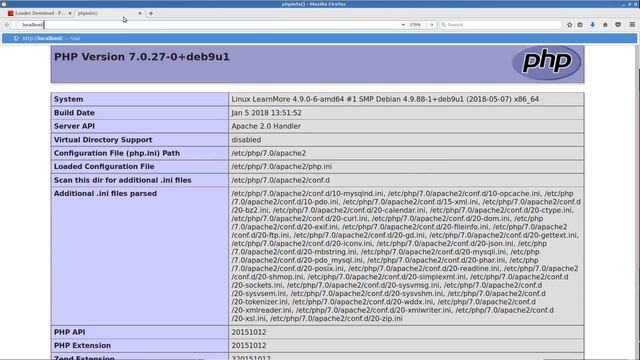Click the /etc/php/7.0/apache2/php.ini value

[282, 167]
